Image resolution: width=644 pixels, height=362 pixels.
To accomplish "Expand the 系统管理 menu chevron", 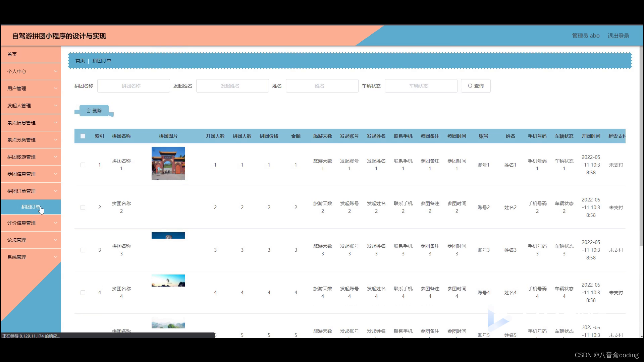I will coord(56,257).
